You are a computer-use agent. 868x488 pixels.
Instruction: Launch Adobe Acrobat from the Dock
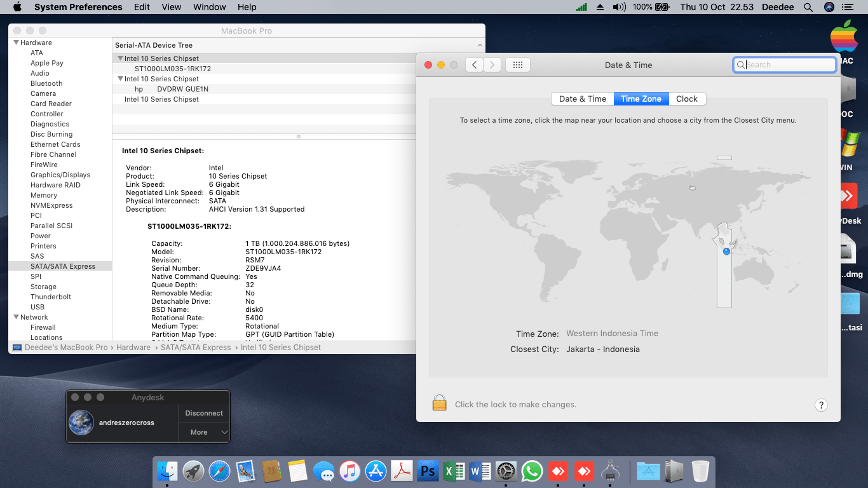[x=402, y=471]
